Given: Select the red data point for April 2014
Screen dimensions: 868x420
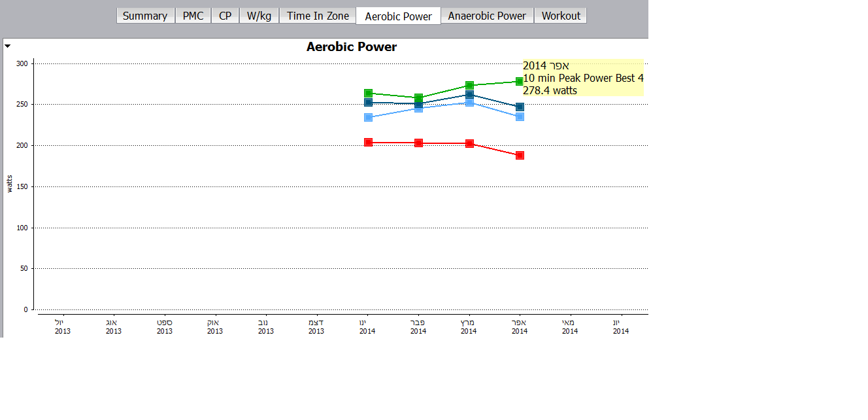Looking at the screenshot, I should pos(520,155).
